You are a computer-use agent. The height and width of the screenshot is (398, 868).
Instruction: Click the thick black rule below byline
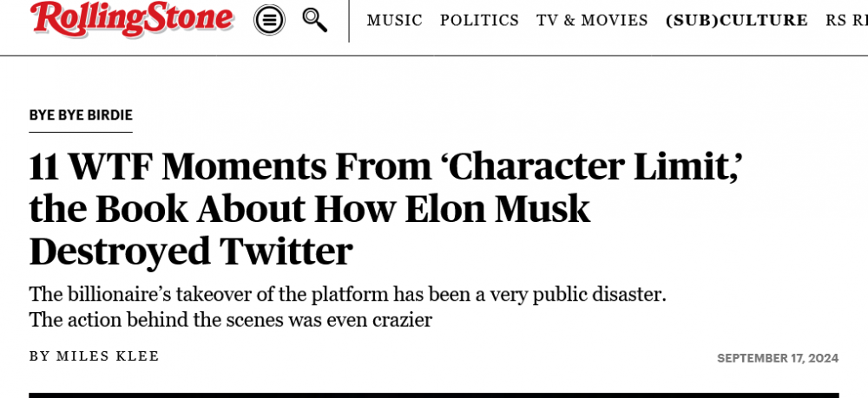[434, 395]
